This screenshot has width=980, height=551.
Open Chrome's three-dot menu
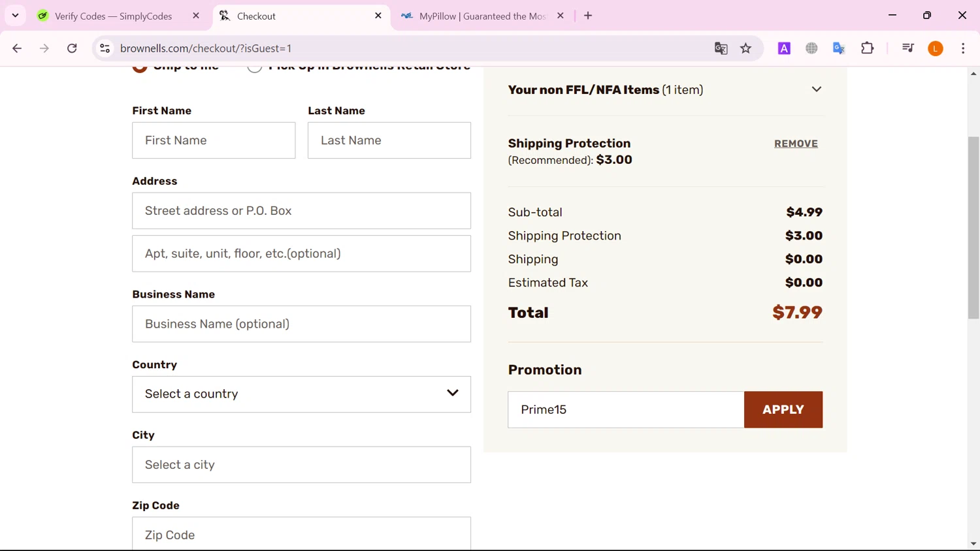click(963, 48)
